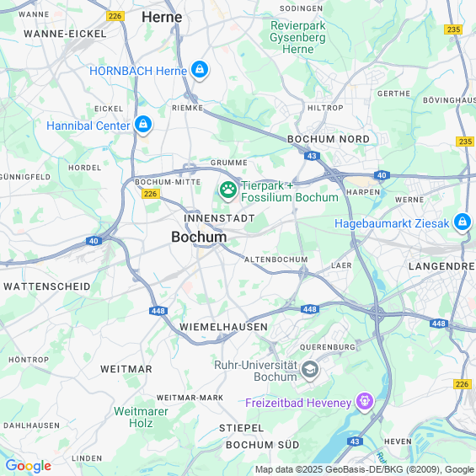This screenshot has width=476, height=476.
Task: Click the A43 highway shield near Bochum Nord
Action: [312, 156]
